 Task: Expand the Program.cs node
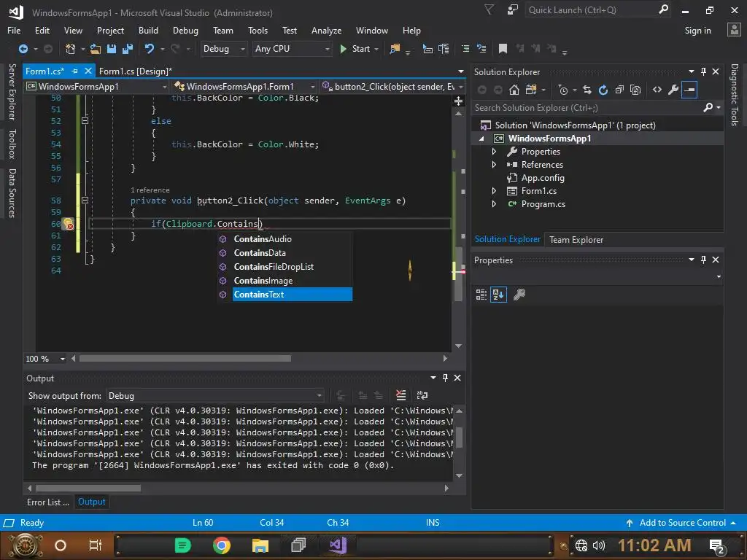tap(494, 204)
